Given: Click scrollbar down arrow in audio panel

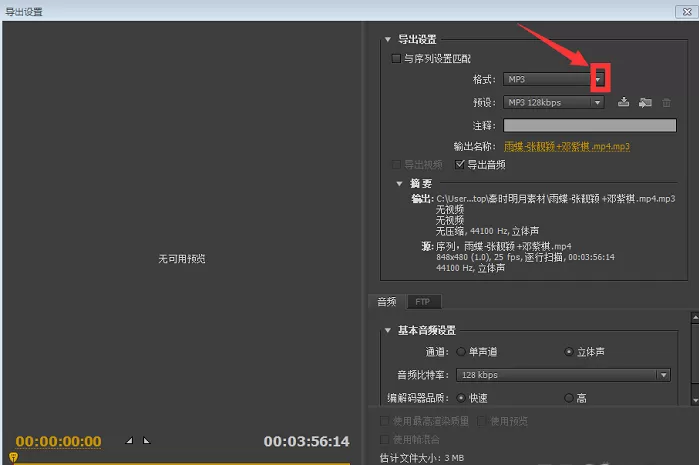Looking at the screenshot, I should tap(695, 400).
